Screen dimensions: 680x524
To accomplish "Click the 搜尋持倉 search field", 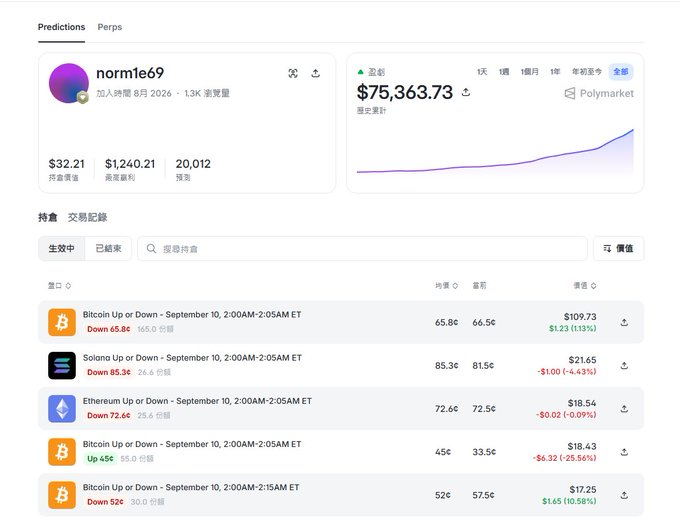I will point(363,249).
